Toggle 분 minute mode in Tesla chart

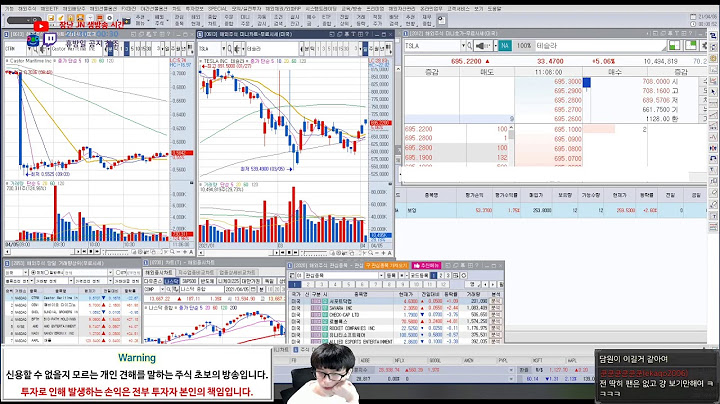[307, 49]
